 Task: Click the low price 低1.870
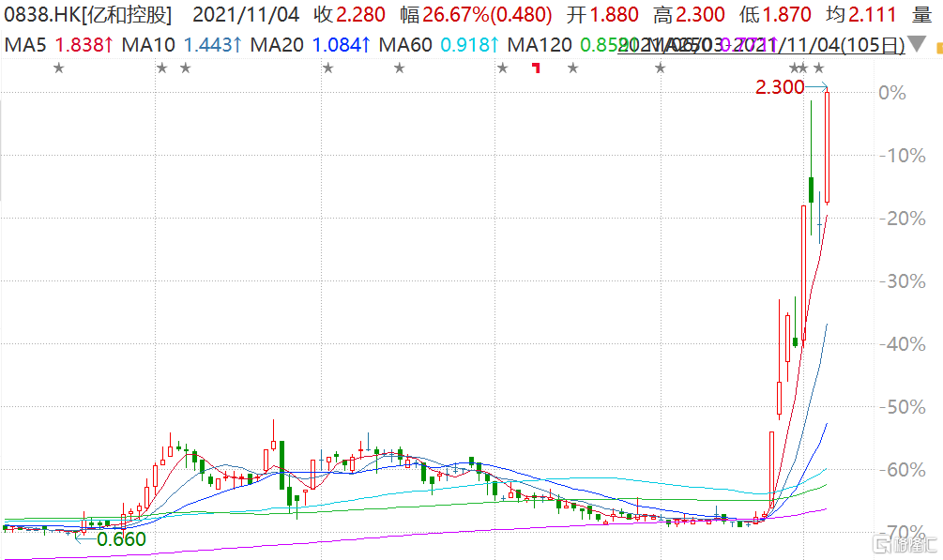[775, 14]
